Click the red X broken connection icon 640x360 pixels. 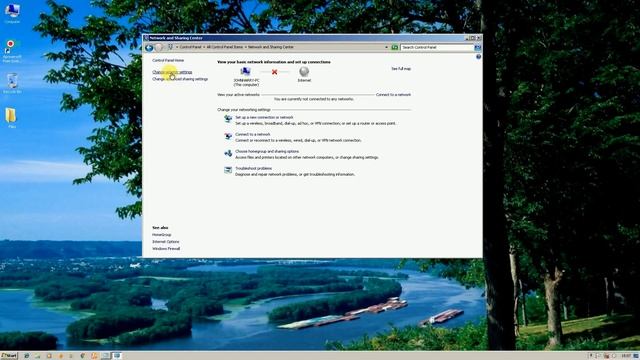(274, 72)
